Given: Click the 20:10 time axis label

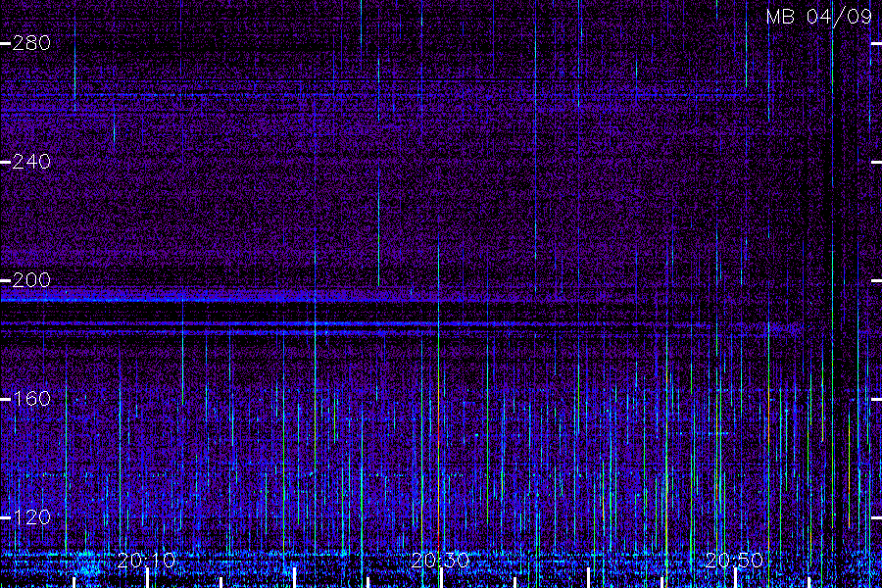Looking at the screenshot, I should pos(146,561).
